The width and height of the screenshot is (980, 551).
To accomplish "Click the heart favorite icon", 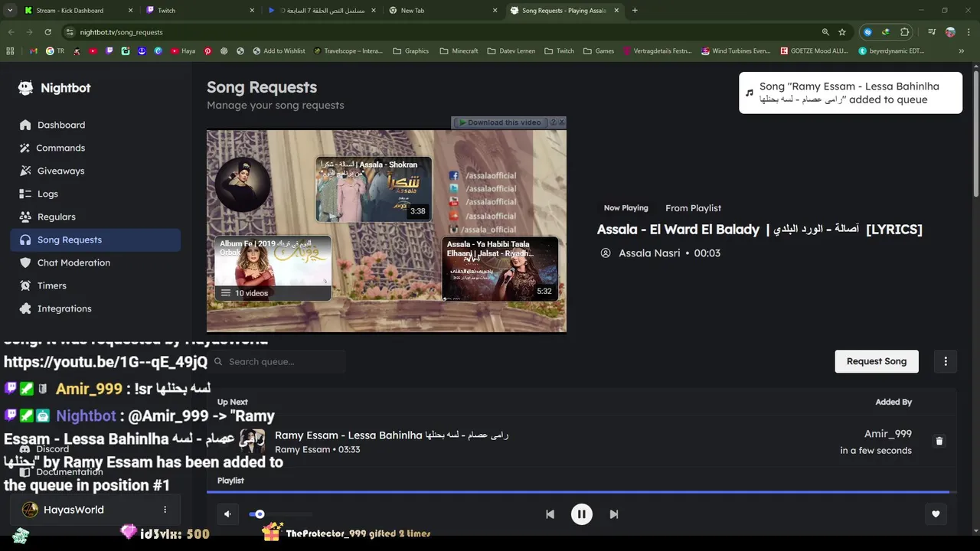I will pos(936,514).
